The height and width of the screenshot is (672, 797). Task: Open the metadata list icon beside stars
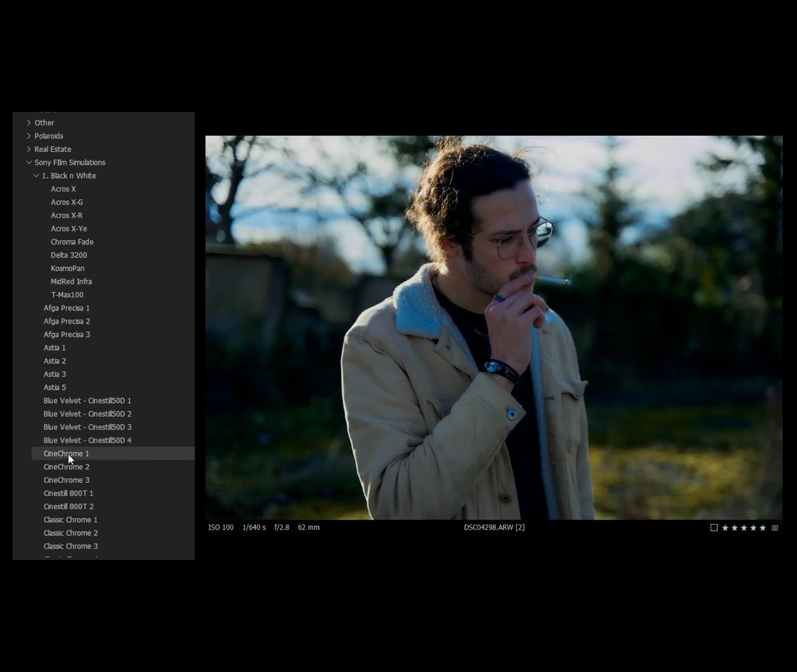[x=775, y=528]
